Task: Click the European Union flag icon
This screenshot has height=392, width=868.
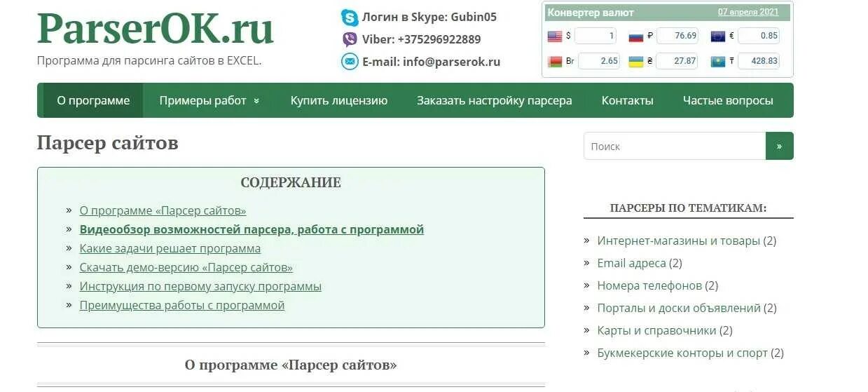Action: click(718, 36)
